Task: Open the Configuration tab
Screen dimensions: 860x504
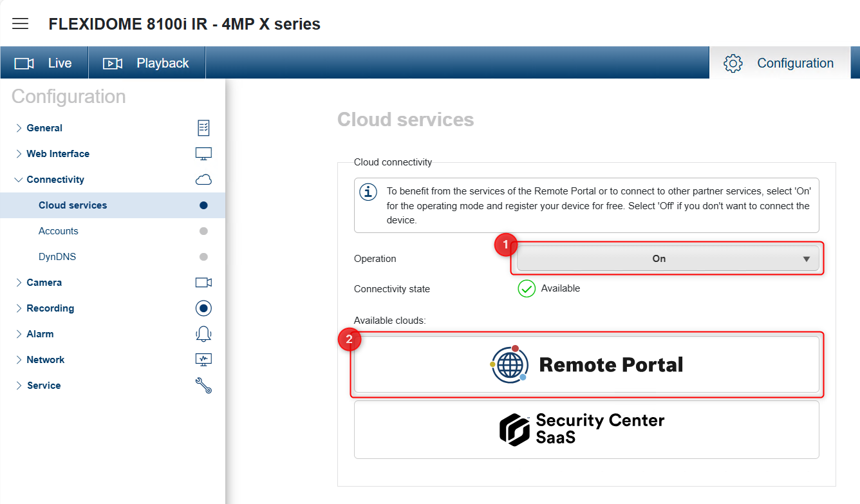Action: pos(780,63)
